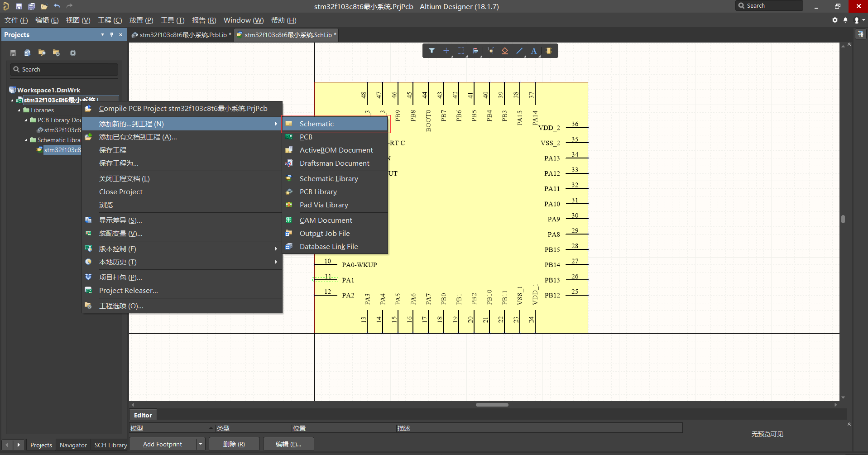Choose PCB from the add-new submenu
The height and width of the screenshot is (455, 868).
pyautogui.click(x=335, y=137)
